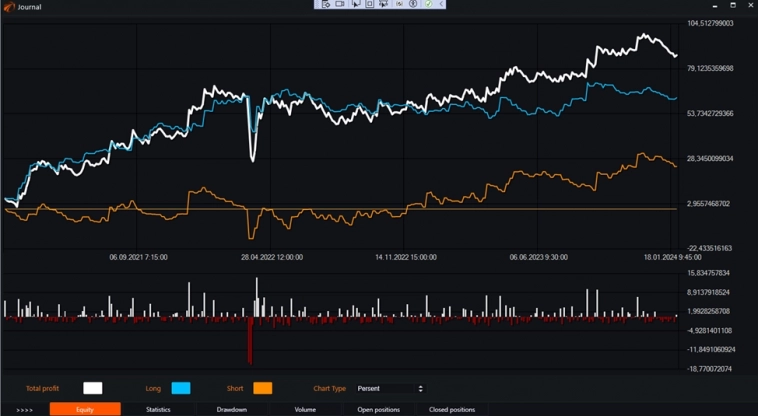
Task: Select the Equity tab
Action: coord(85,409)
